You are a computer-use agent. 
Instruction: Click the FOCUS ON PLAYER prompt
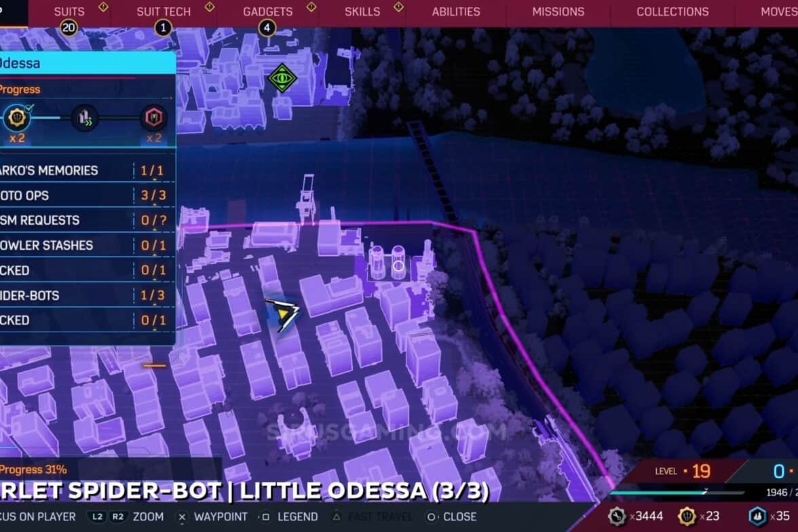(x=38, y=516)
